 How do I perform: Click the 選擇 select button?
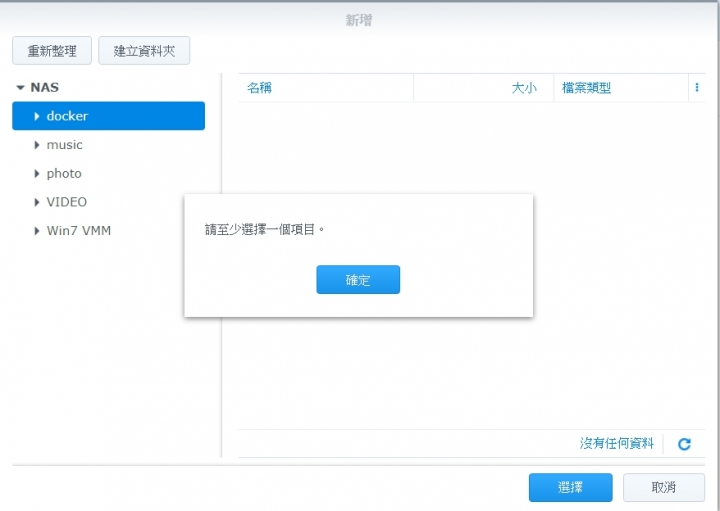click(570, 487)
